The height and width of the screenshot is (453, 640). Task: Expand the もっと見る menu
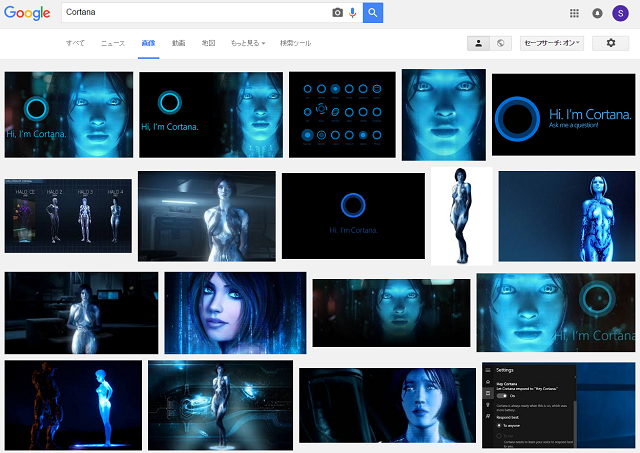(x=248, y=43)
